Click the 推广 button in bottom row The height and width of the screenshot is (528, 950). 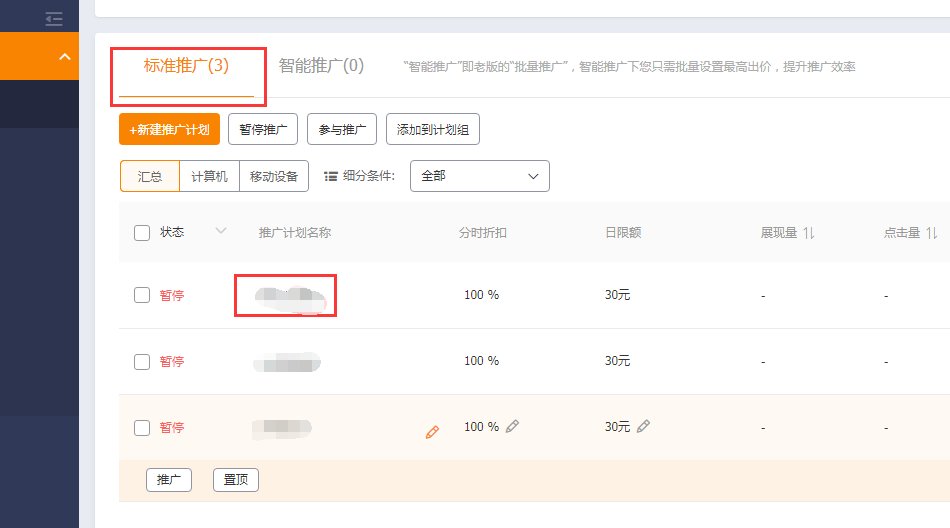click(x=169, y=480)
